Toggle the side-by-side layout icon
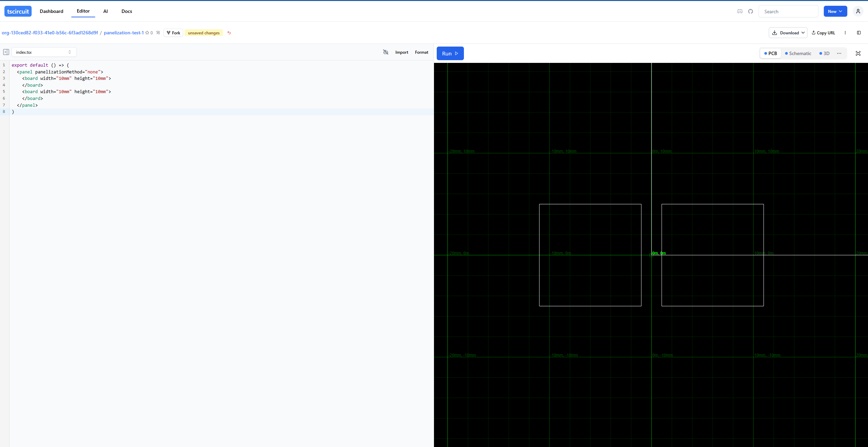Viewport: 868px width, 447px height. click(x=858, y=33)
